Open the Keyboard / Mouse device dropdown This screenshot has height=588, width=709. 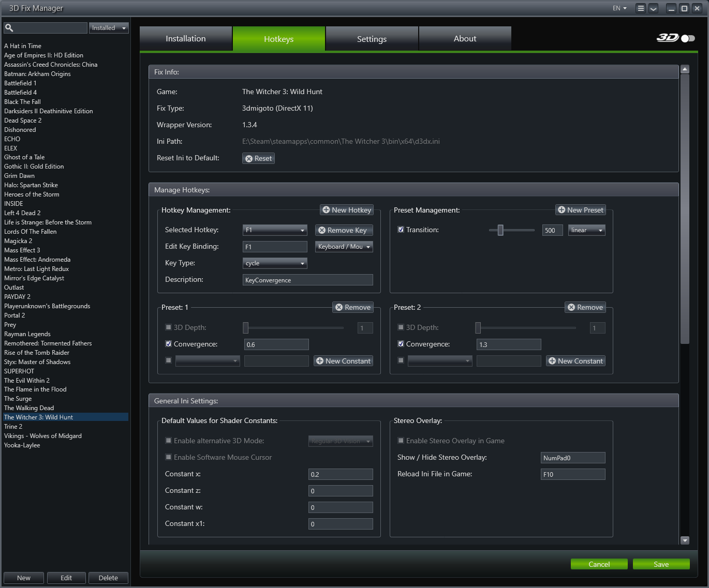coord(344,247)
